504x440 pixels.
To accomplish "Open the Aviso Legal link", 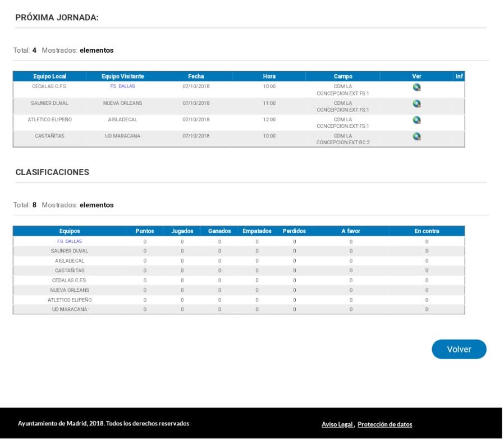I will (338, 425).
